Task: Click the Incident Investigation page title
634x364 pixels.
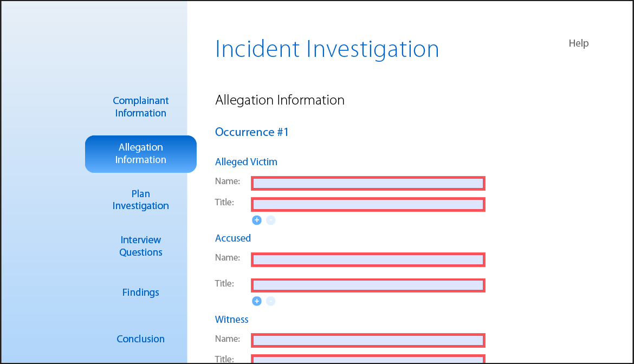Action: pos(327,49)
